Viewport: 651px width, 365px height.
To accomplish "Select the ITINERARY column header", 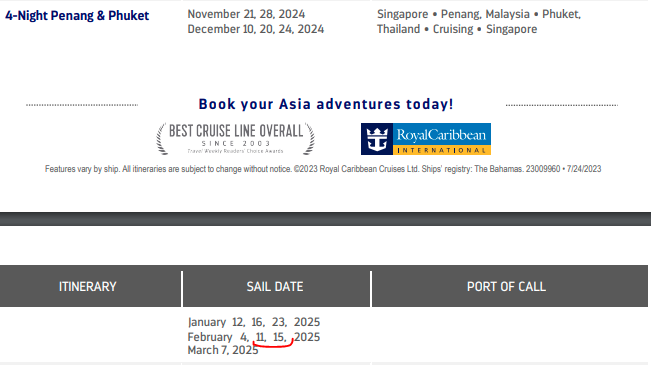I will click(x=88, y=287).
